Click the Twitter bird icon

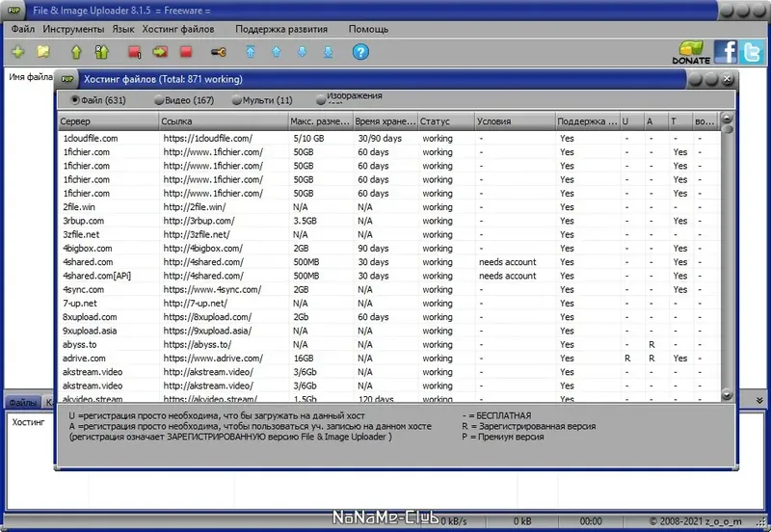click(x=752, y=52)
